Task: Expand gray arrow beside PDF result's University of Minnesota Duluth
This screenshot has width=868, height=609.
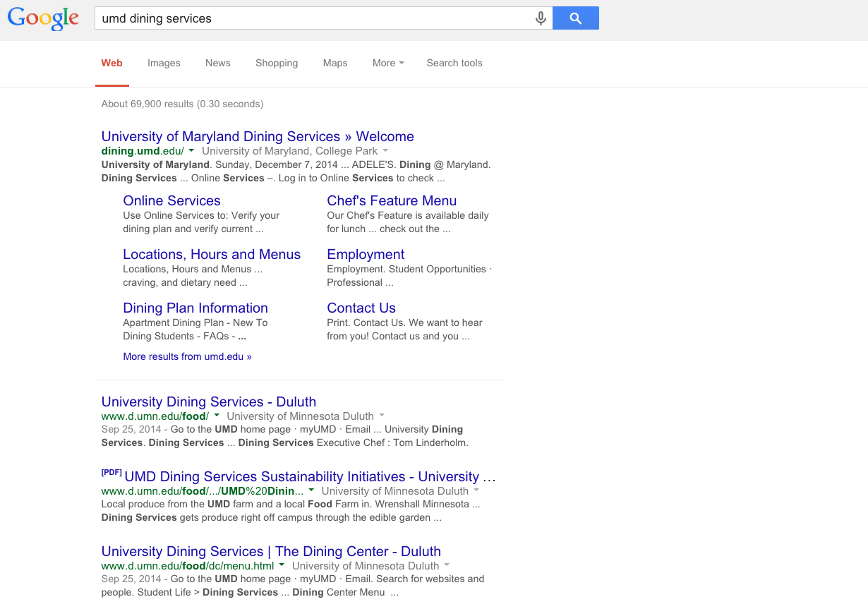Action: 476,491
